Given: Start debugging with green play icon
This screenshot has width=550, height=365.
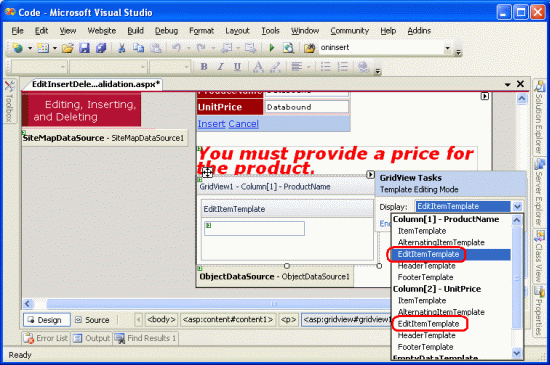Looking at the screenshot, I should 271,47.
